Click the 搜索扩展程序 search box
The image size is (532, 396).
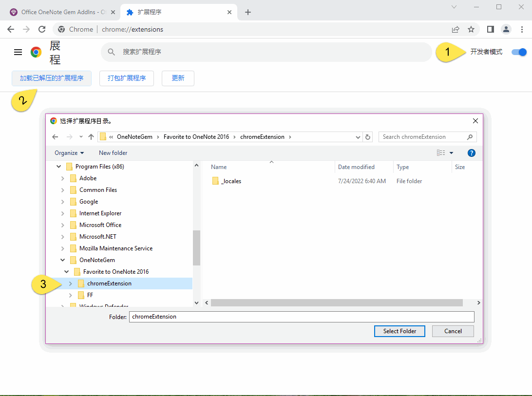[266, 52]
